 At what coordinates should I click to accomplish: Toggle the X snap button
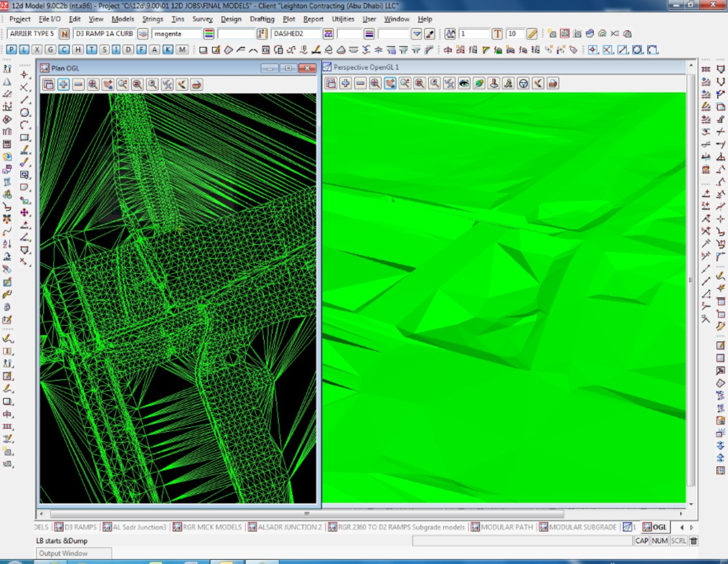pos(37,50)
